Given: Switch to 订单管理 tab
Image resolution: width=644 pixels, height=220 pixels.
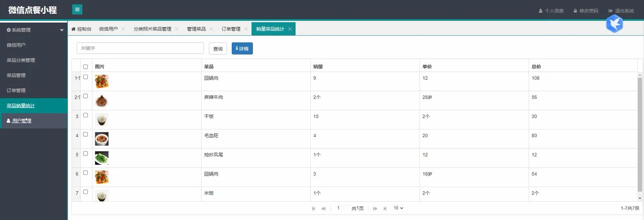Looking at the screenshot, I should click(x=231, y=29).
